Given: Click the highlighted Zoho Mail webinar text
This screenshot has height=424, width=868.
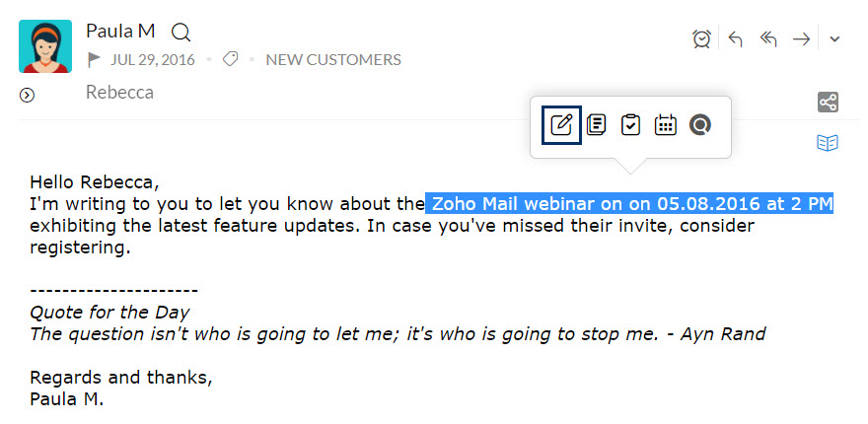Looking at the screenshot, I should 629,204.
